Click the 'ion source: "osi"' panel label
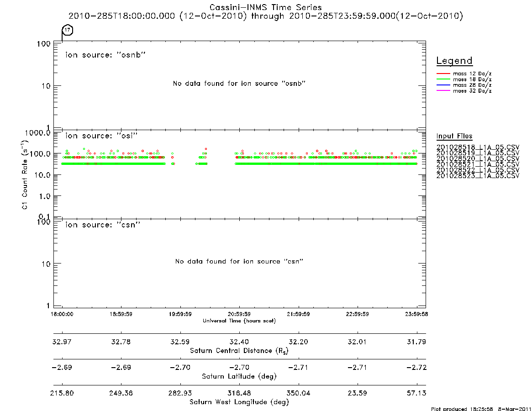Viewport: 532px width, 411px height. [x=101, y=136]
